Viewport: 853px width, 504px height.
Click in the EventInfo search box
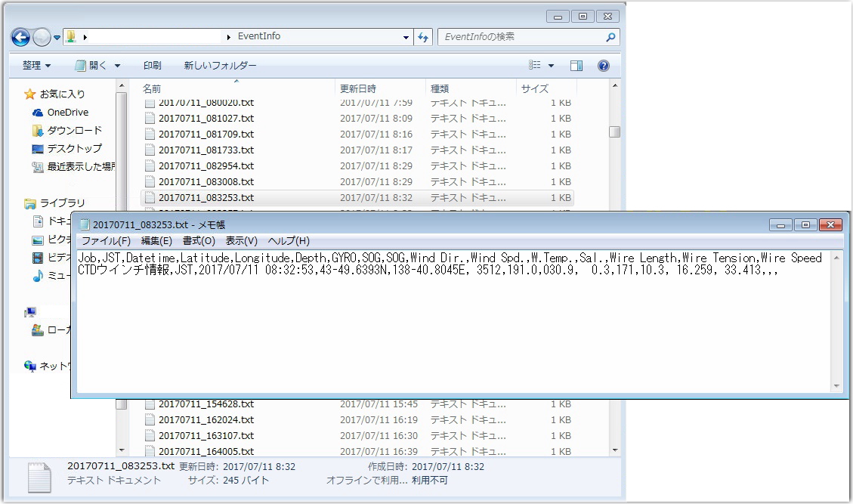(521, 37)
